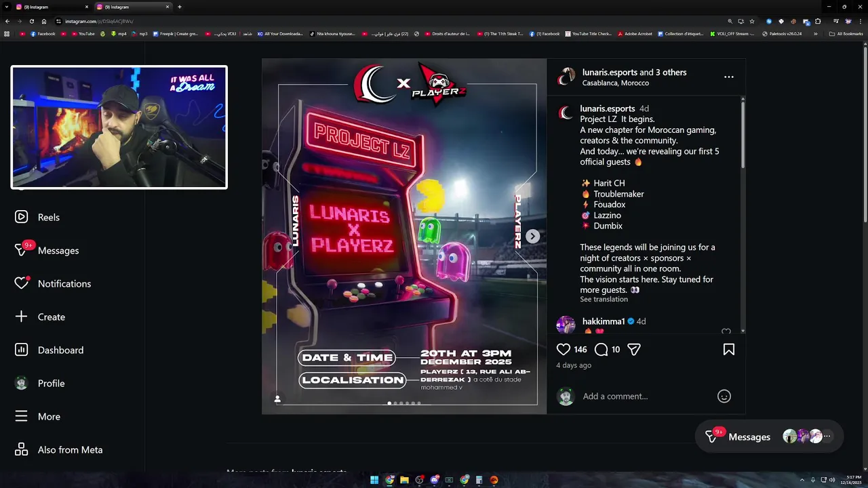Like hakkimma1's comment
This screenshot has width=868, height=488.
pyautogui.click(x=726, y=331)
